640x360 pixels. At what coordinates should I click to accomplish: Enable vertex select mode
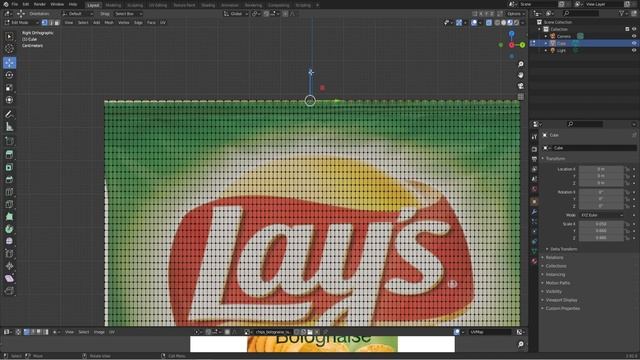[x=45, y=22]
